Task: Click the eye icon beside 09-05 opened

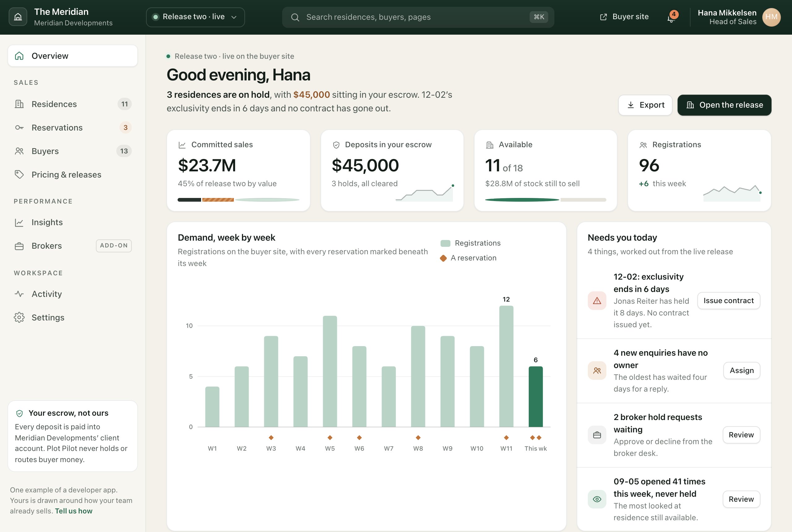Action: [x=597, y=499]
